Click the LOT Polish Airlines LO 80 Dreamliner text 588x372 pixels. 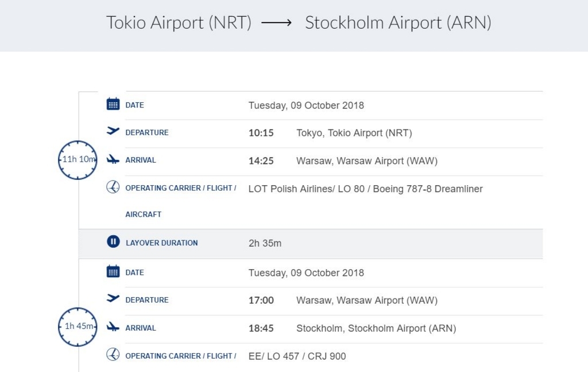(x=365, y=189)
